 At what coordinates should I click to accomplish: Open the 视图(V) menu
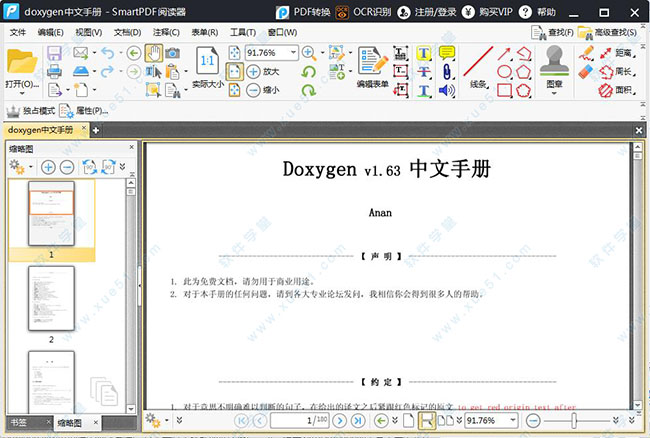pos(89,32)
